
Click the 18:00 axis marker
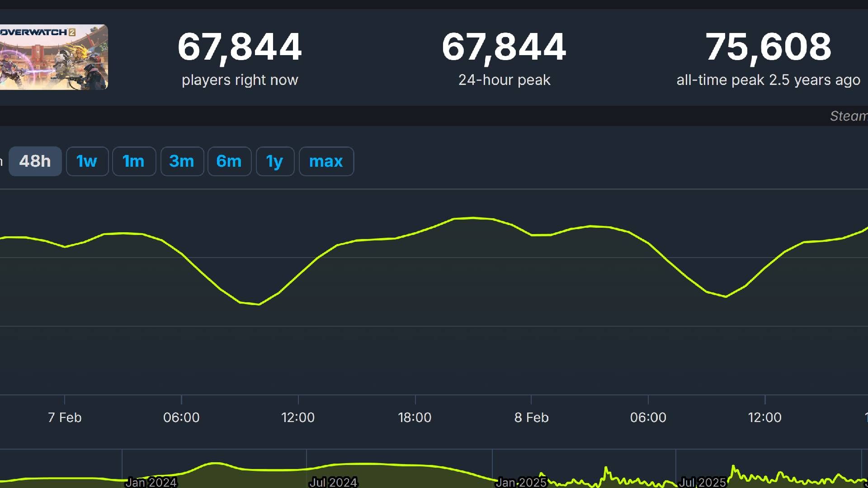tap(415, 417)
